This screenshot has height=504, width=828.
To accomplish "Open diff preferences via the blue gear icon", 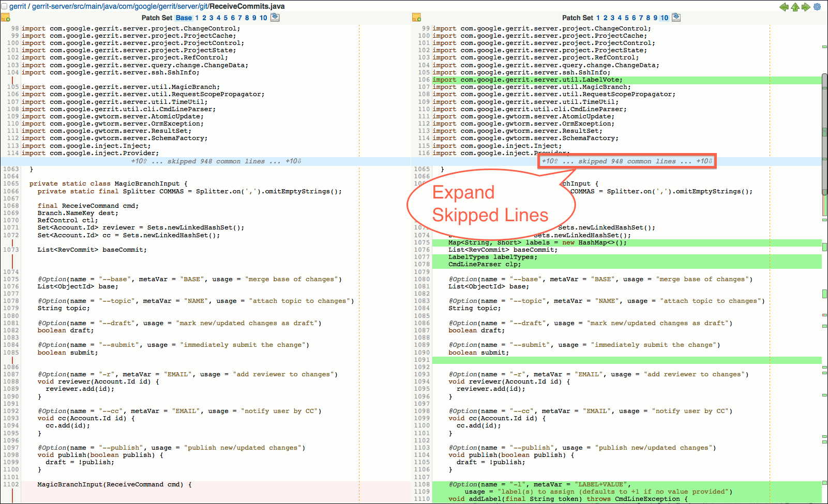I will (816, 7).
